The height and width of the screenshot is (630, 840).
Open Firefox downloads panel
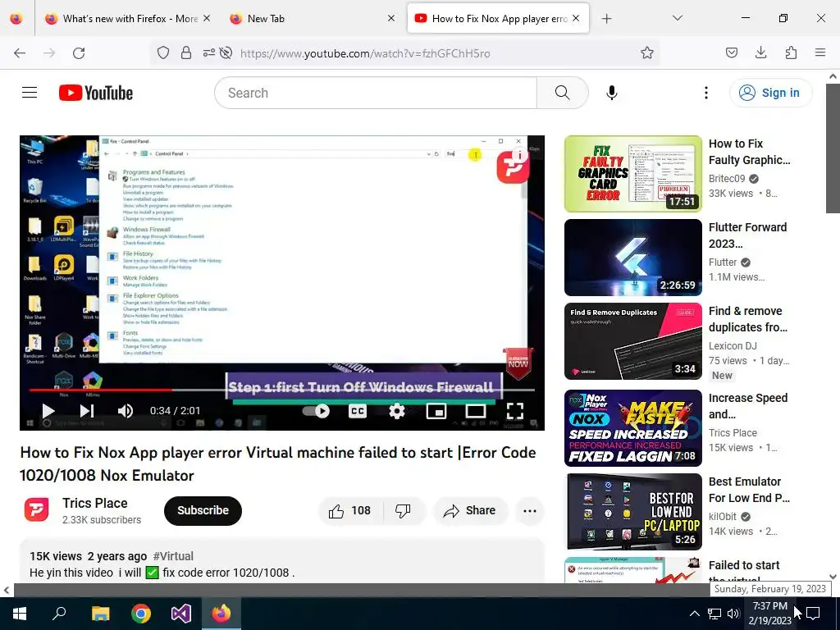point(760,53)
